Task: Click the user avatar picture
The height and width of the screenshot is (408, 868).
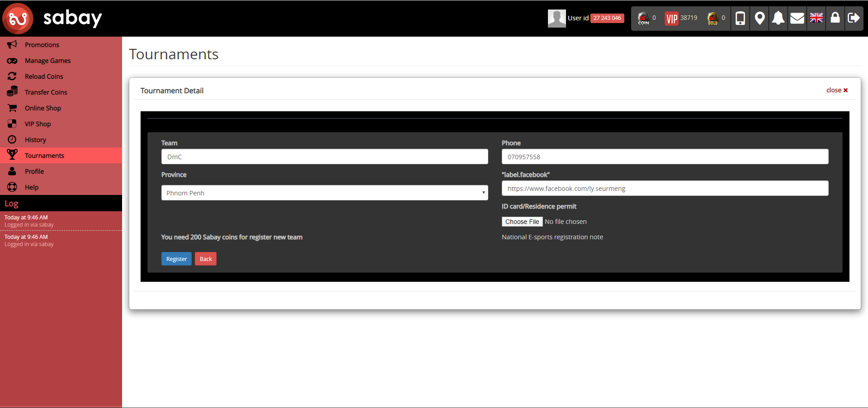Action: click(x=557, y=19)
